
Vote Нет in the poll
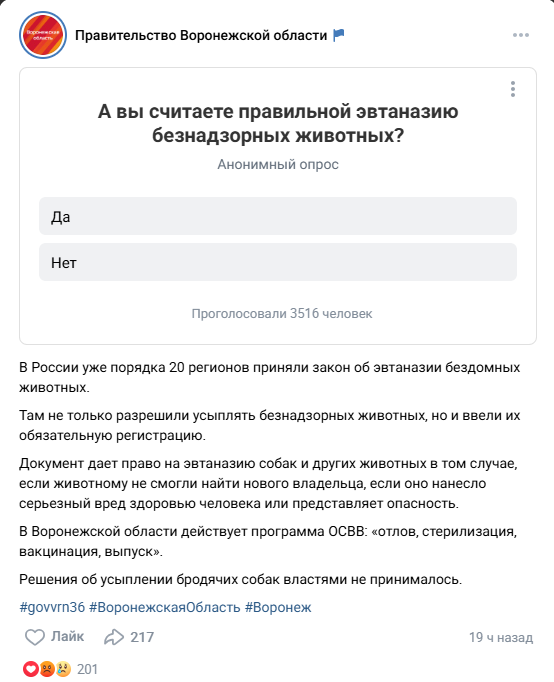point(278,262)
